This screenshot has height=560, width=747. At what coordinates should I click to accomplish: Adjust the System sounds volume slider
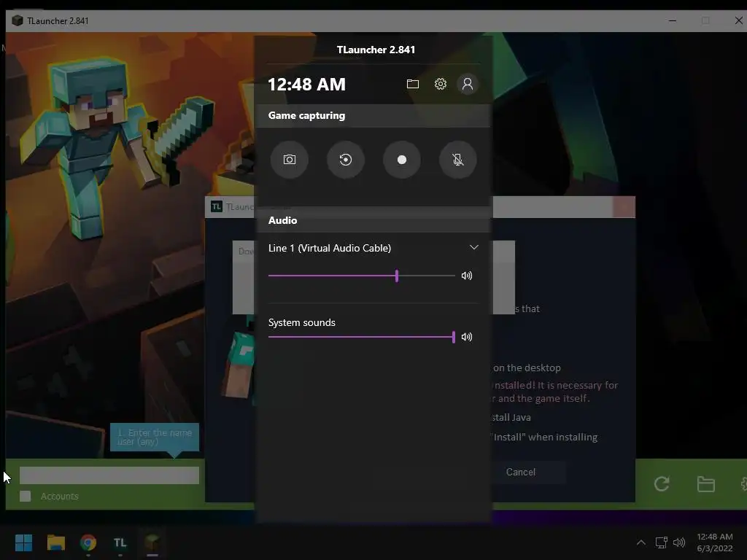362,337
